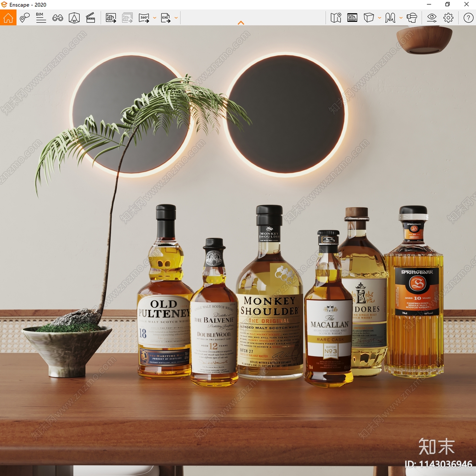The width and height of the screenshot is (476, 476).
Task: Expand the cube projection dropdown arrow
Action: [379, 18]
